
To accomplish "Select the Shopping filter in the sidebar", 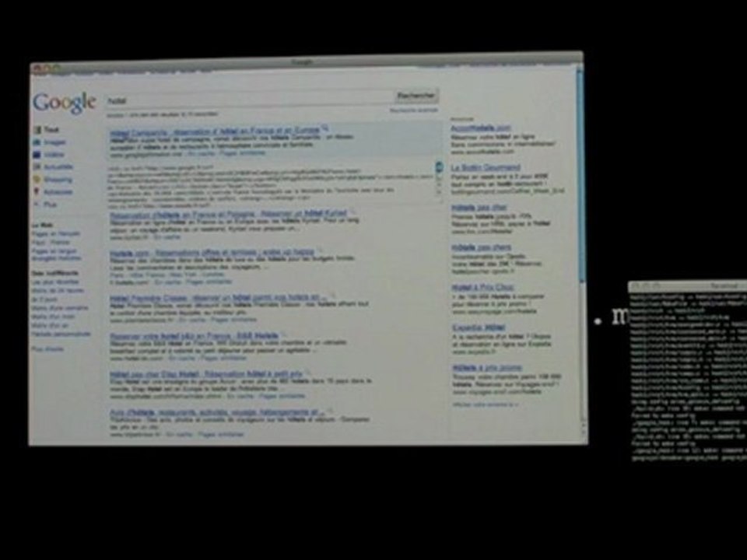I will (52, 180).
